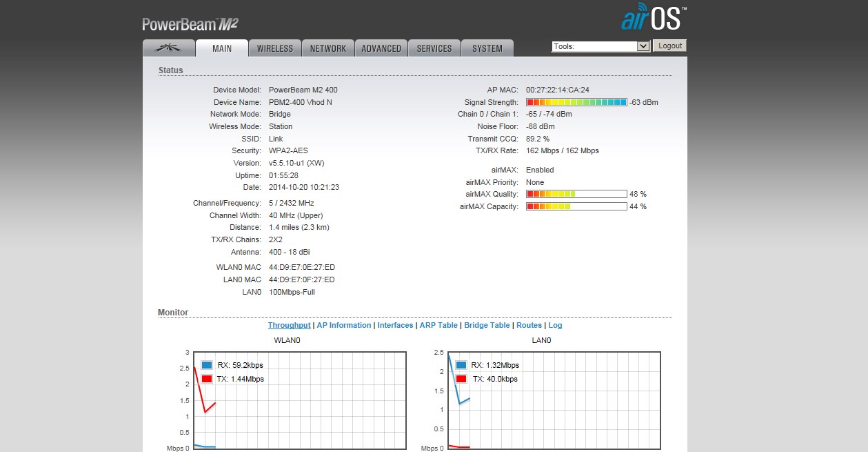868x452 pixels.
Task: Click the date value 2014-10-20 10:21:23
Action: 304,187
